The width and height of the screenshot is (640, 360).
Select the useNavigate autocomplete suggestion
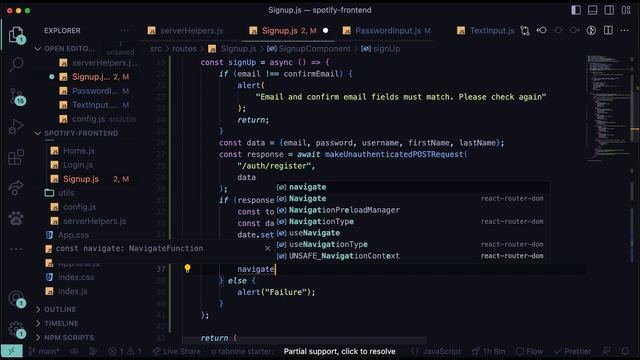tap(411, 233)
